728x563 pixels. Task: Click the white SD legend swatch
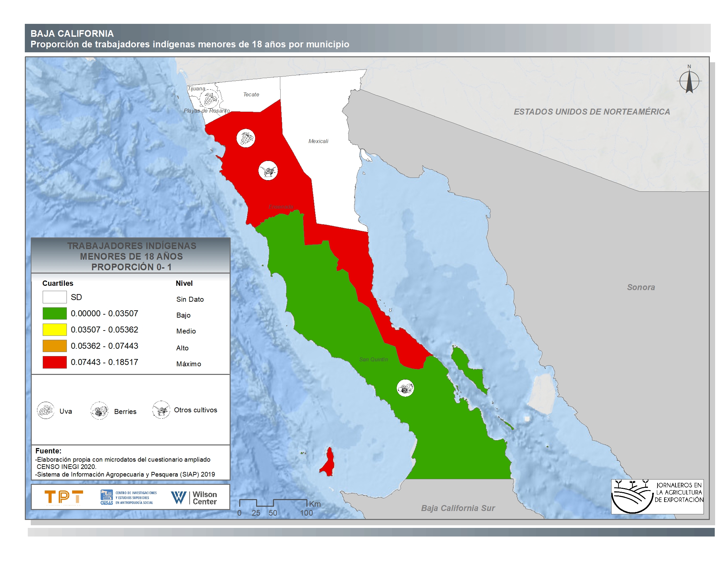pyautogui.click(x=55, y=297)
